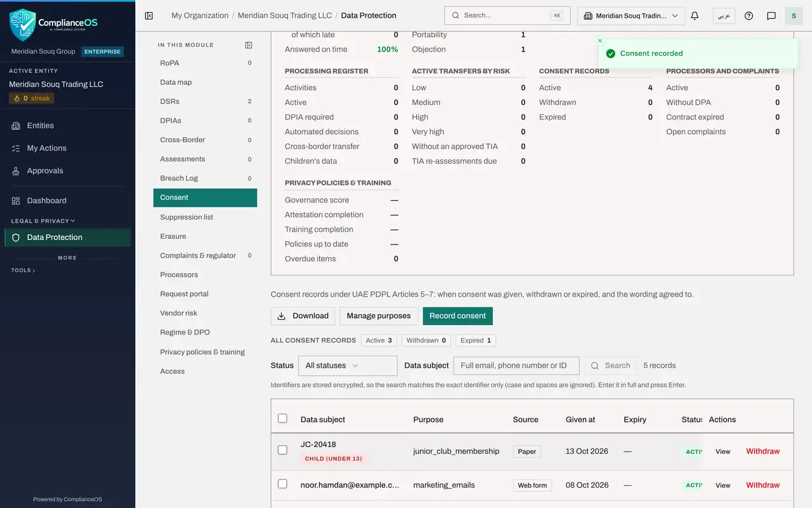This screenshot has width=812, height=508.
Task: View the noor.hamdan consent record
Action: [x=723, y=485]
